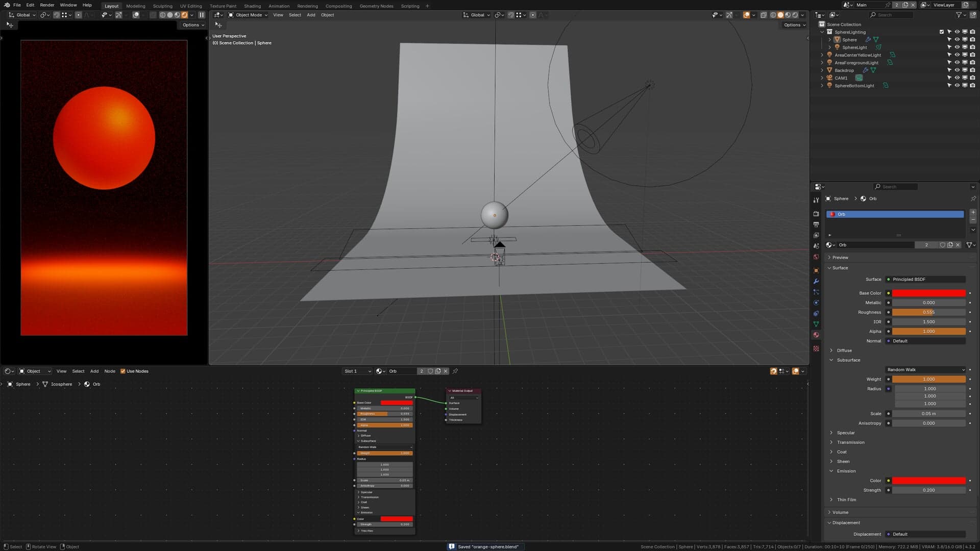Click the new material duplicate icon in properties
The image size is (980, 551).
coord(950,245)
